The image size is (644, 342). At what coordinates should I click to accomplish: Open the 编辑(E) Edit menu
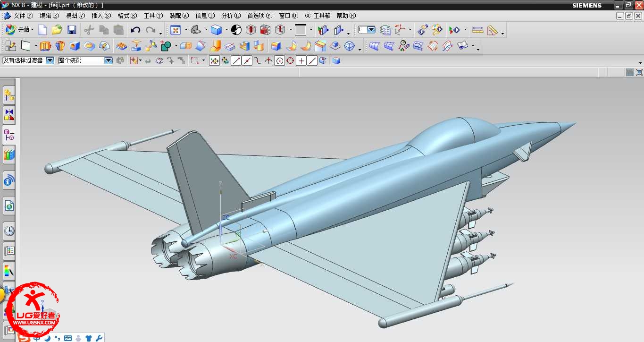pyautogui.click(x=50, y=16)
